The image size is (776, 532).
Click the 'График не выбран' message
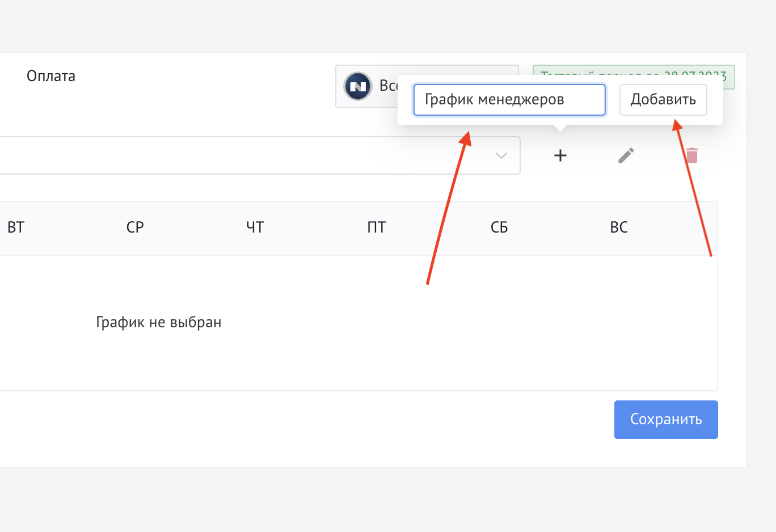159,323
